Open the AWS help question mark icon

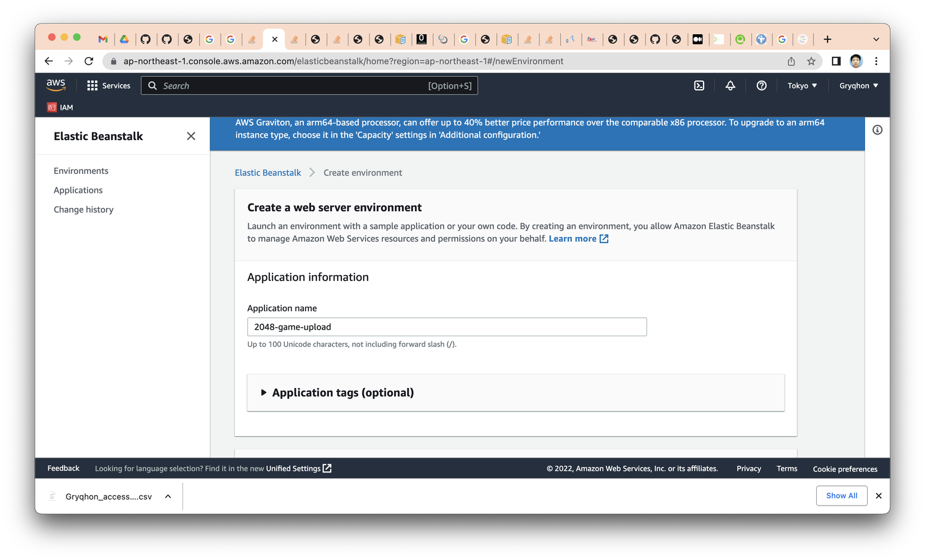tap(761, 86)
